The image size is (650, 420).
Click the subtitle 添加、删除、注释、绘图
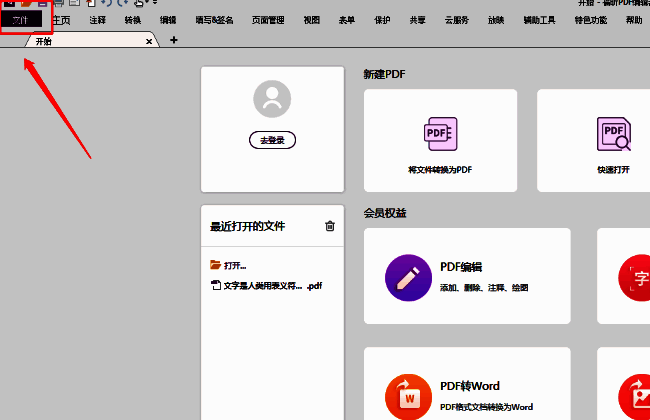(x=484, y=288)
